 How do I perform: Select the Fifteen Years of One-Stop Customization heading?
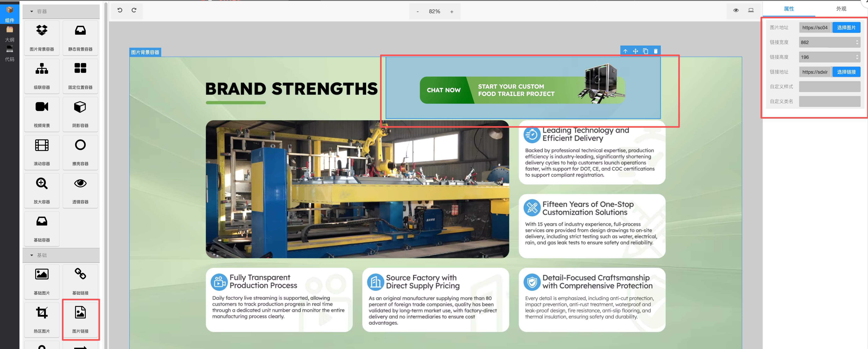pyautogui.click(x=588, y=208)
